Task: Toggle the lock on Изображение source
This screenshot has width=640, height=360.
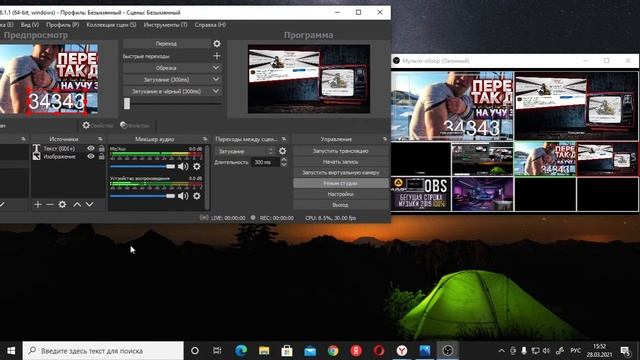Action: click(x=101, y=156)
